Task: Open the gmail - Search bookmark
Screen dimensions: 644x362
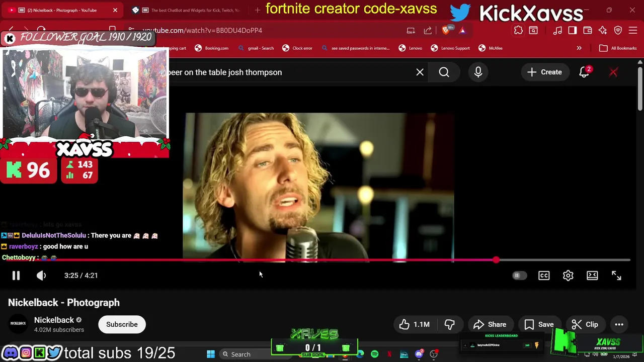Action: 256,48
